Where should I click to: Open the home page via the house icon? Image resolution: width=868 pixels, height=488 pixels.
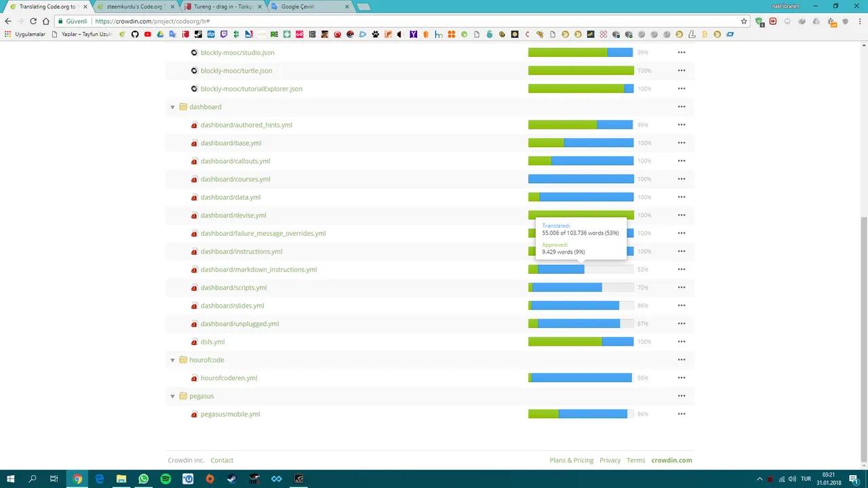(x=46, y=21)
